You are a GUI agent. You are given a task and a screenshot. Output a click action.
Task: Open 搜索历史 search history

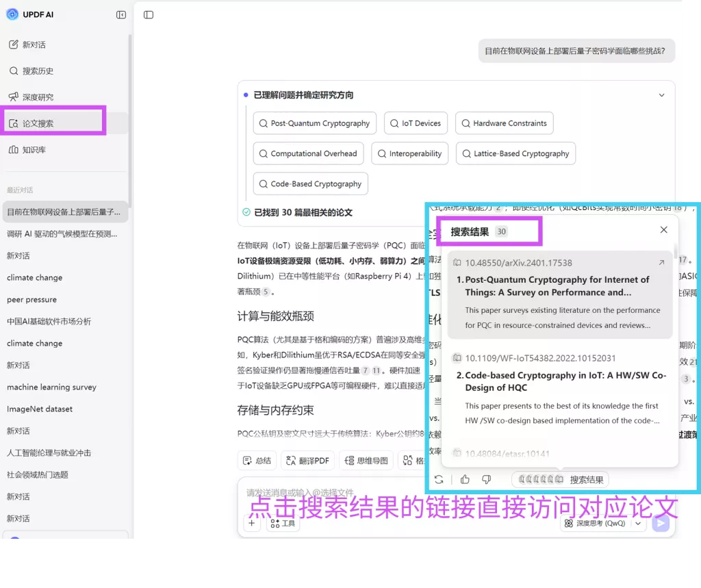[x=37, y=71]
